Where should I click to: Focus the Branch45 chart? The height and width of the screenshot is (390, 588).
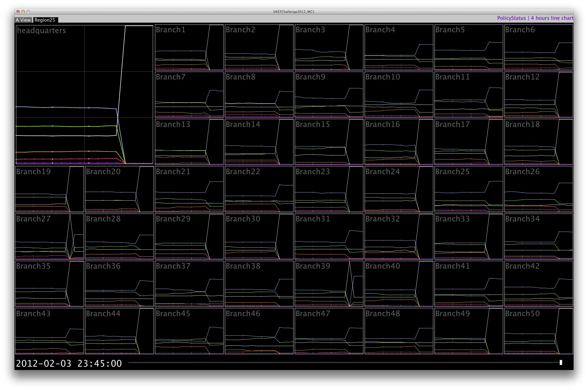189,331
